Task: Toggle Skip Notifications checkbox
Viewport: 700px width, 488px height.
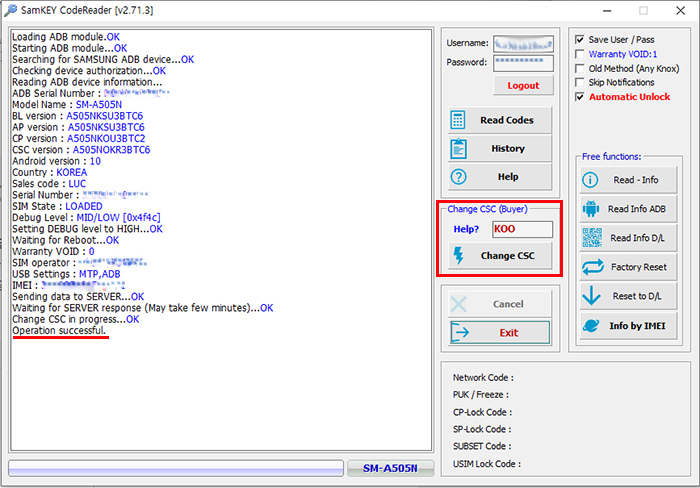Action: point(579,83)
